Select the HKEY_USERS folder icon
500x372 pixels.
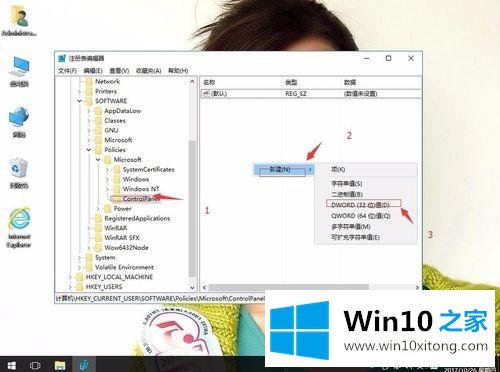[x=80, y=287]
